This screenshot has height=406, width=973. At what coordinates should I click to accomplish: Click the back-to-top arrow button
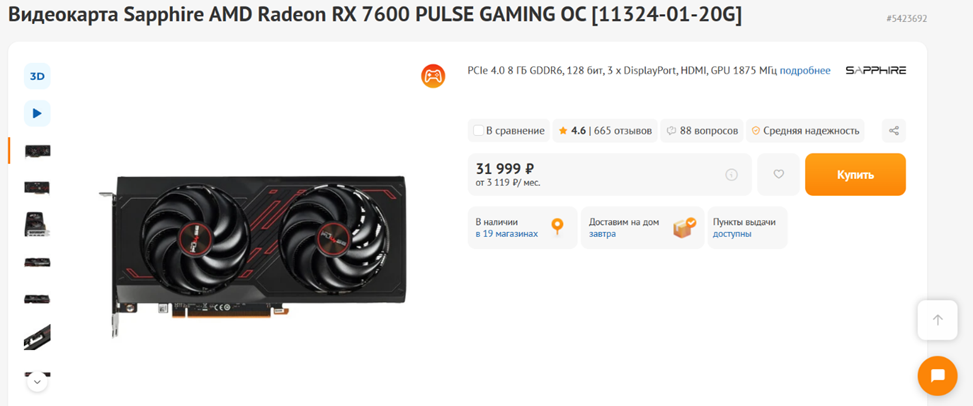[938, 320]
